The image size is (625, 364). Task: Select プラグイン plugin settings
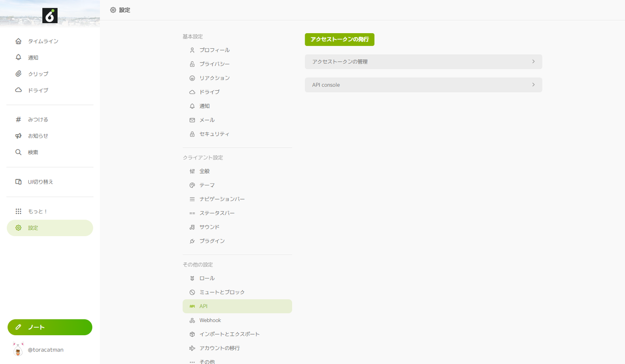[x=212, y=241]
